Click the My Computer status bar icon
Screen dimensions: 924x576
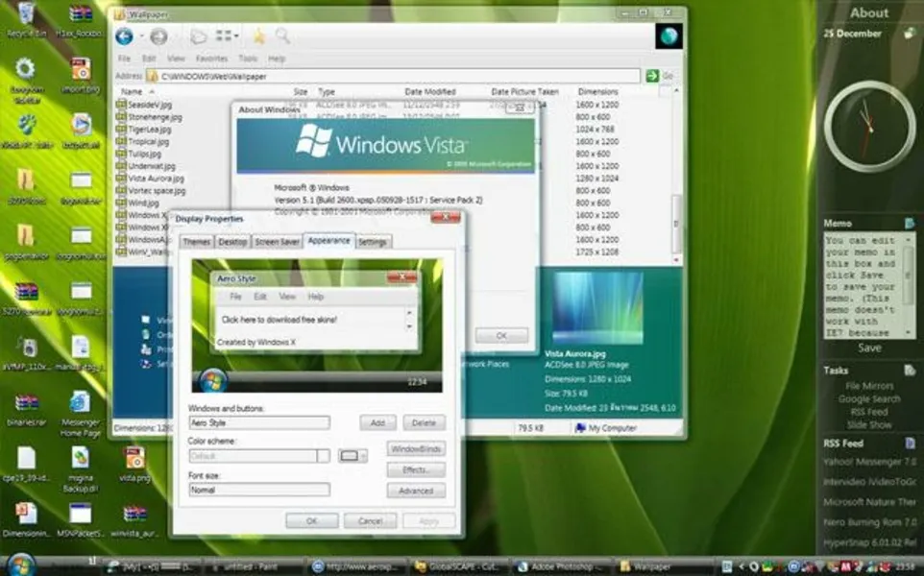(580, 427)
